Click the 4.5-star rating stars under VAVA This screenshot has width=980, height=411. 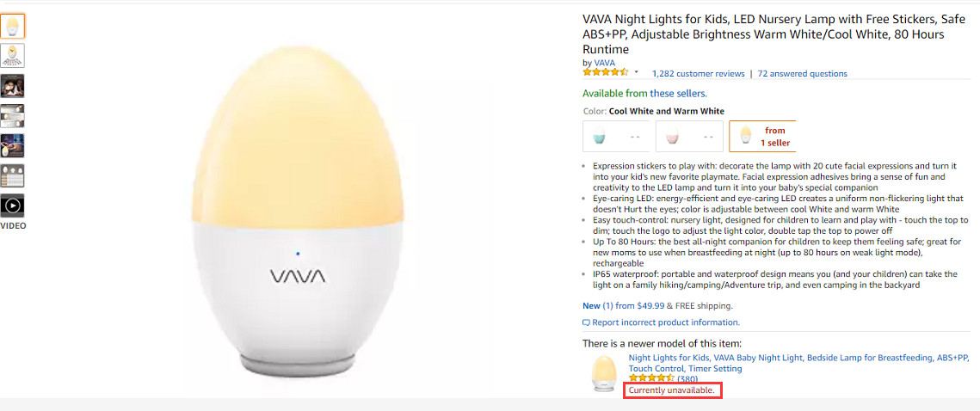click(606, 73)
